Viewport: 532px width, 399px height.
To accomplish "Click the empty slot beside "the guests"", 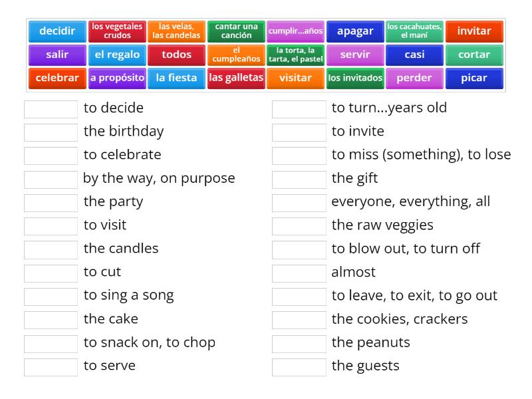I will 299,366.
